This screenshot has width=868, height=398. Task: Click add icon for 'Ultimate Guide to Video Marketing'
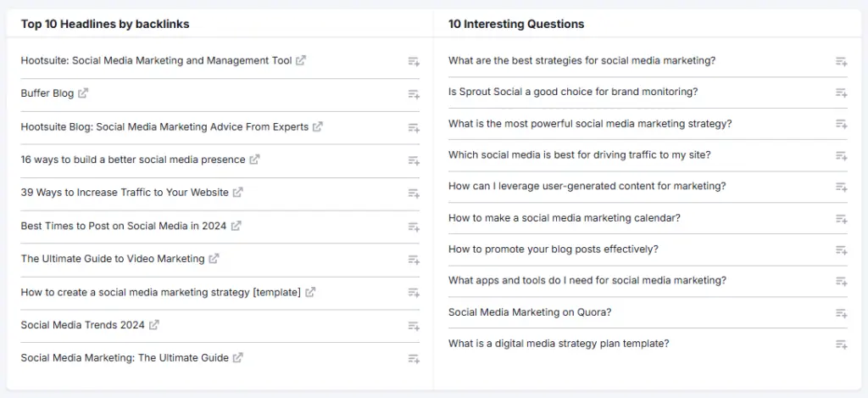point(414,260)
